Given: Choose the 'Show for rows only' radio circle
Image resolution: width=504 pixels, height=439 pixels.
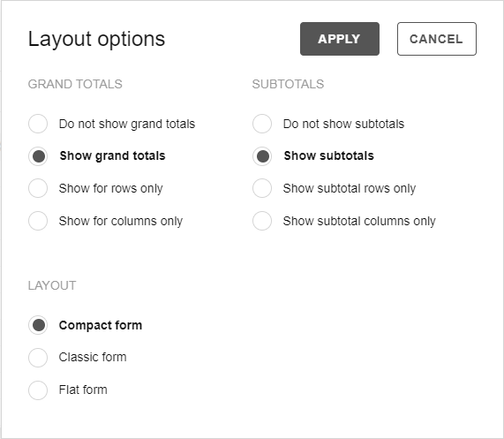Looking at the screenshot, I should pos(38,188).
